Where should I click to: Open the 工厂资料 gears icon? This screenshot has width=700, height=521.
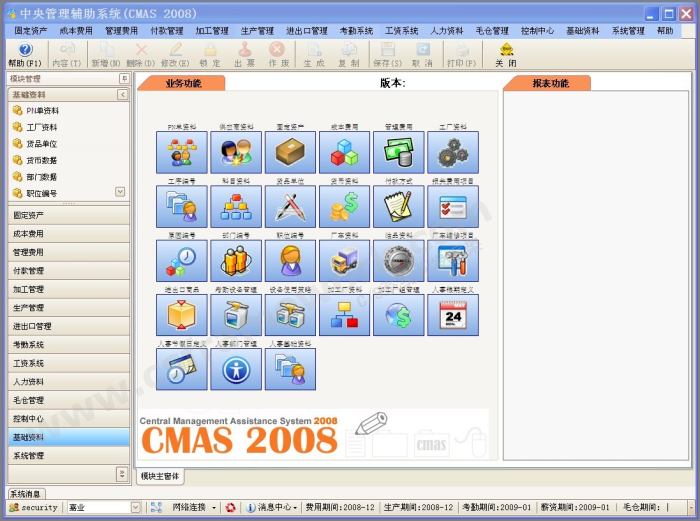452,152
